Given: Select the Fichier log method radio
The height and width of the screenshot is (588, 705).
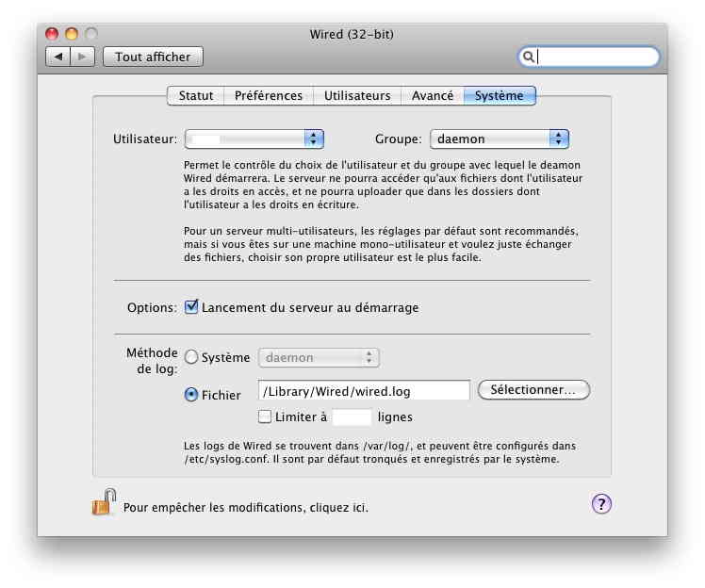Looking at the screenshot, I should tap(191, 395).
